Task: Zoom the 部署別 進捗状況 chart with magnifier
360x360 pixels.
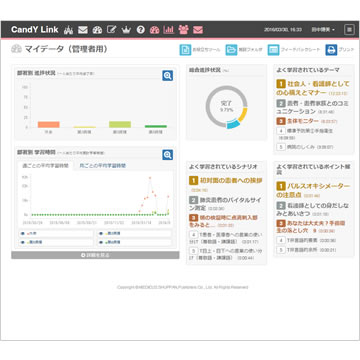Action: [x=168, y=76]
